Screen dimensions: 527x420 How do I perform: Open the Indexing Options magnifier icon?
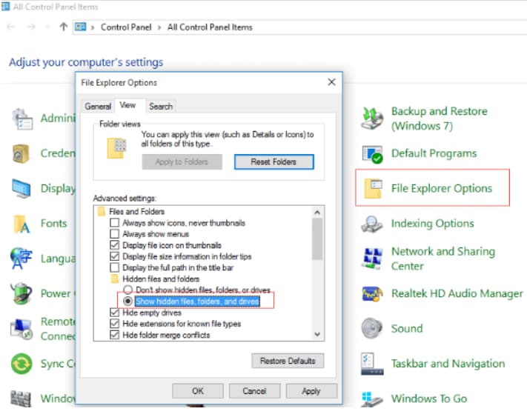click(x=372, y=224)
